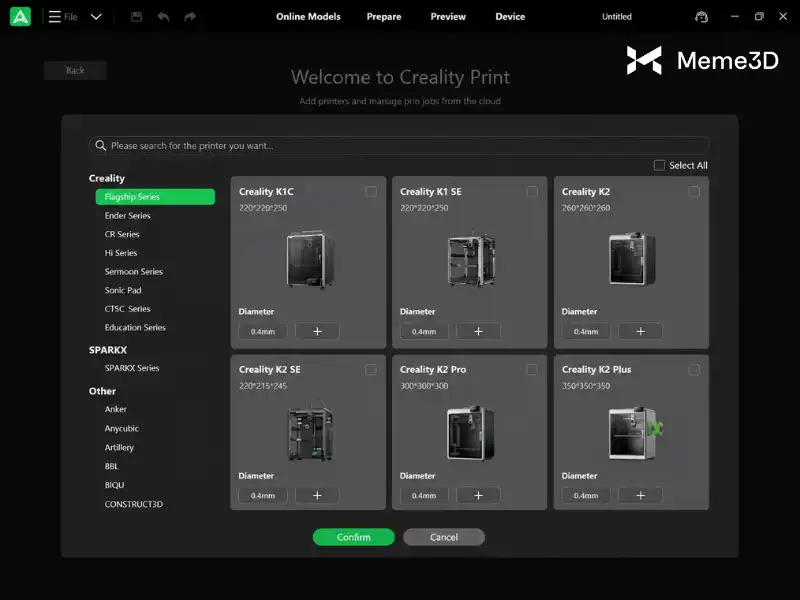
Task: Confirm the printer selection
Action: (x=354, y=537)
